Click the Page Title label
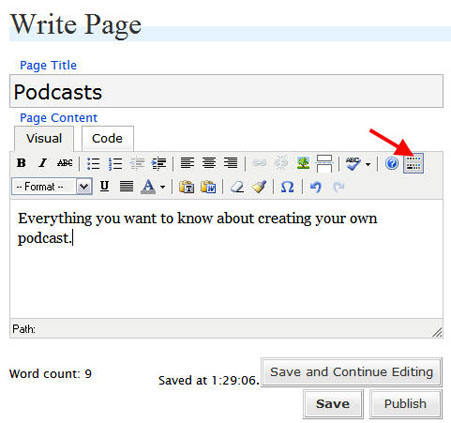The width and height of the screenshot is (451, 423). pyautogui.click(x=48, y=65)
